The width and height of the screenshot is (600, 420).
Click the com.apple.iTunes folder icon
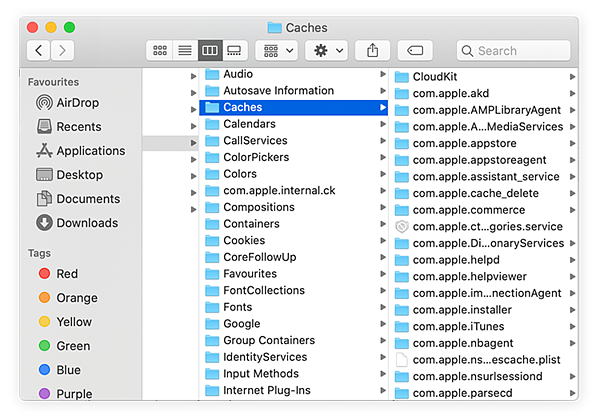[x=402, y=326]
